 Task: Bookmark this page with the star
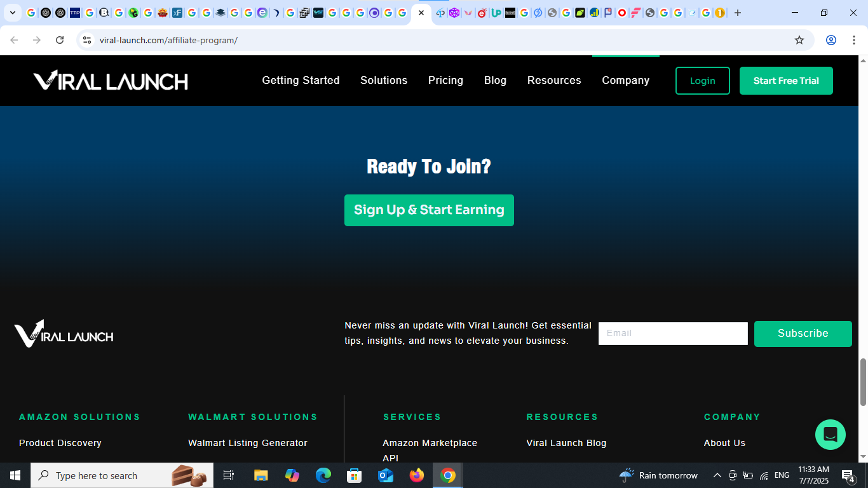click(799, 40)
